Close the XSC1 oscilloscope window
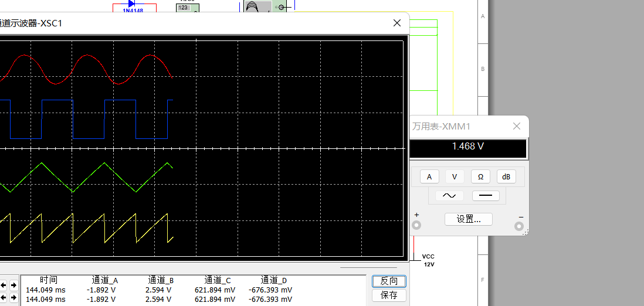 (396, 23)
